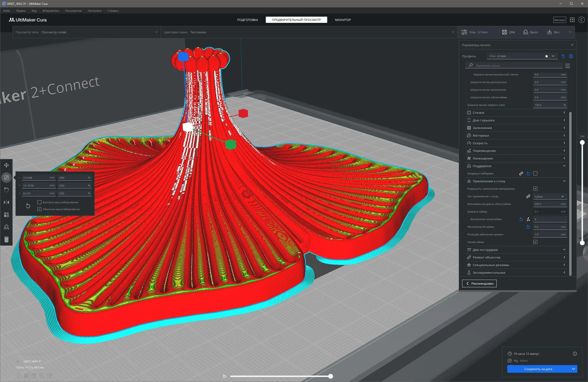The width and height of the screenshot is (588, 382).
Task: Reset the brim line count value
Action: pos(521,219)
